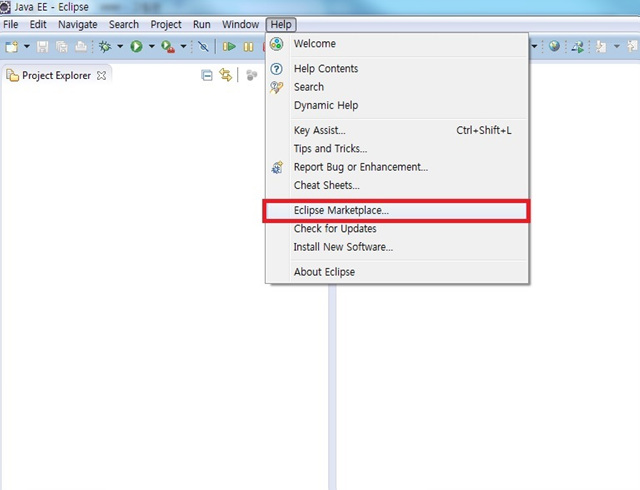
Task: Click the Welcome icon in Help menu
Action: click(x=277, y=44)
